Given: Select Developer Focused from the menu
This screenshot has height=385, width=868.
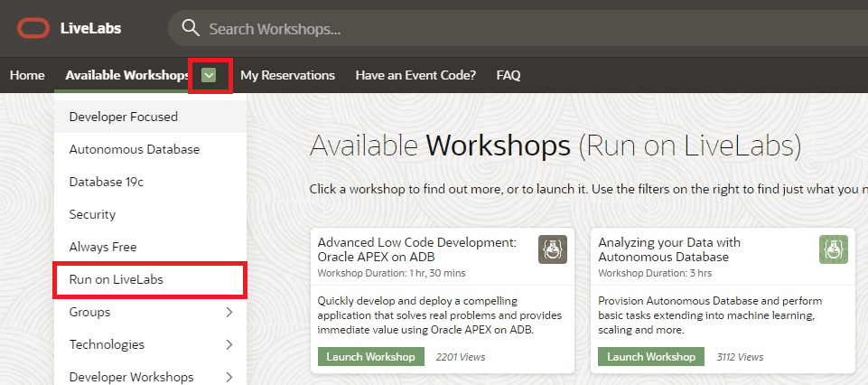Looking at the screenshot, I should pyautogui.click(x=123, y=117).
